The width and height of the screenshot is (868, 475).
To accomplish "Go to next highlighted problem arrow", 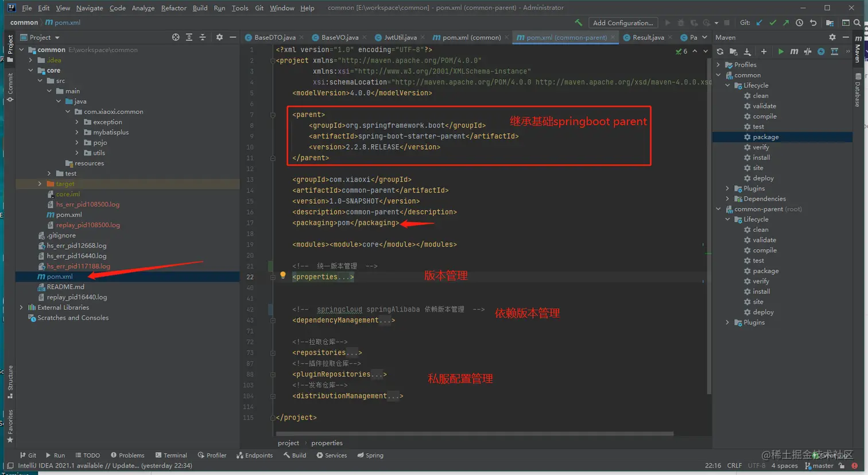I will [x=706, y=51].
